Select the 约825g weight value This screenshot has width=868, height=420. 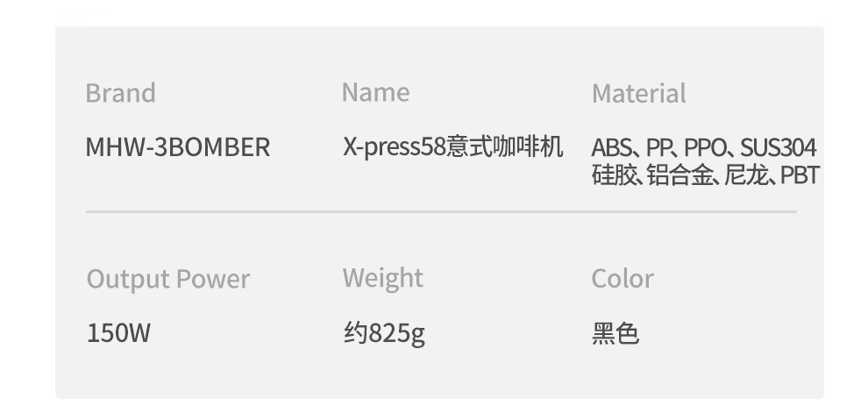pos(384,333)
